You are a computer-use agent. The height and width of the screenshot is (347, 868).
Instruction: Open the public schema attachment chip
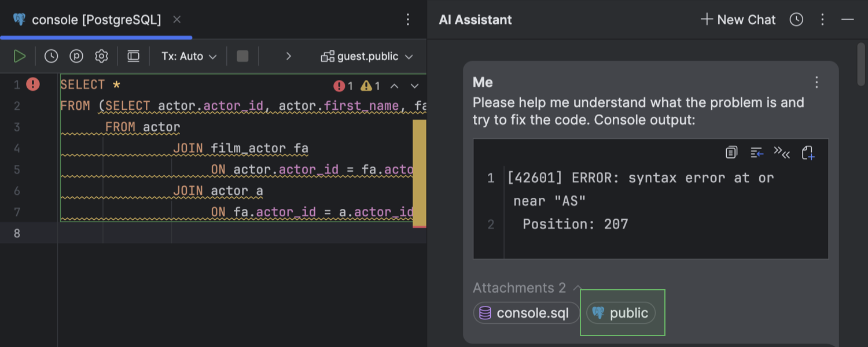coord(621,313)
